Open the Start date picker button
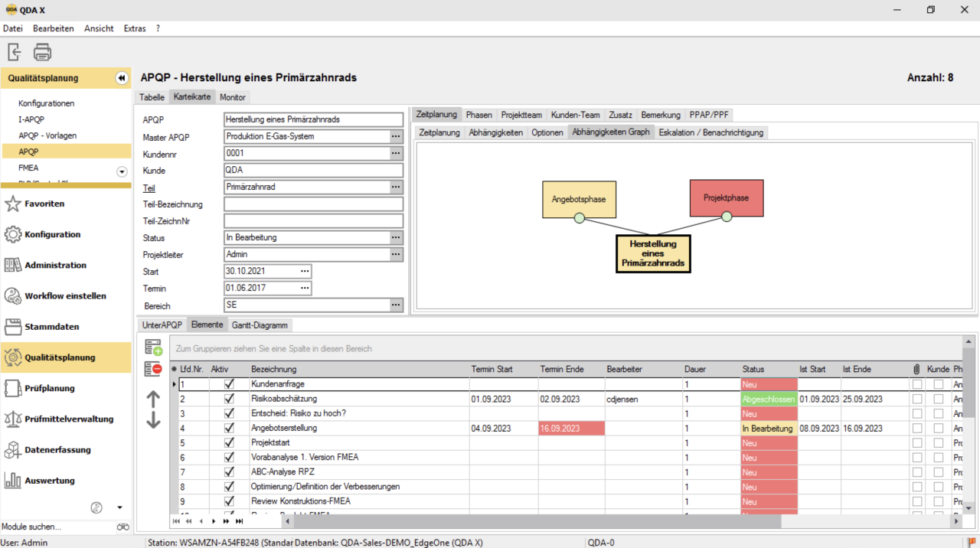Screen dimensions: 980x548 pyautogui.click(x=305, y=271)
